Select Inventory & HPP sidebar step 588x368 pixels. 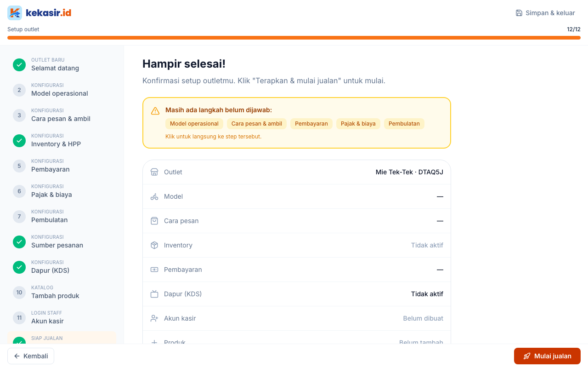tap(62, 141)
